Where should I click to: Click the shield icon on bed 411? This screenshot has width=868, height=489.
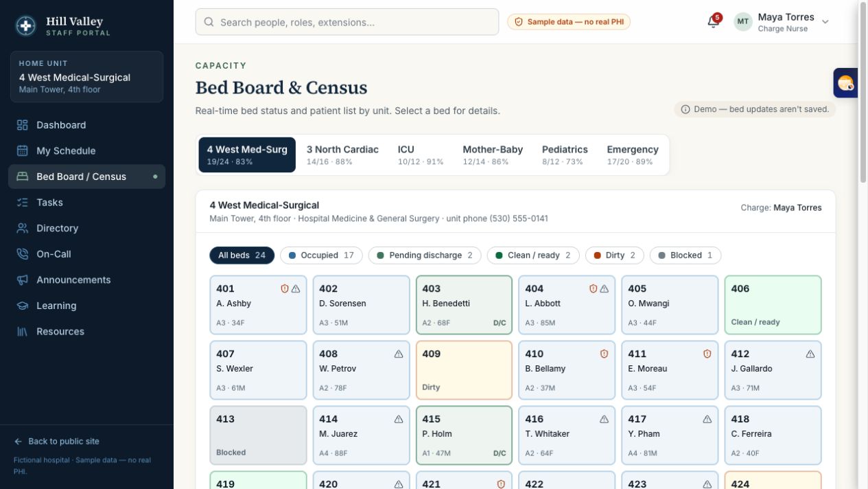pos(707,354)
